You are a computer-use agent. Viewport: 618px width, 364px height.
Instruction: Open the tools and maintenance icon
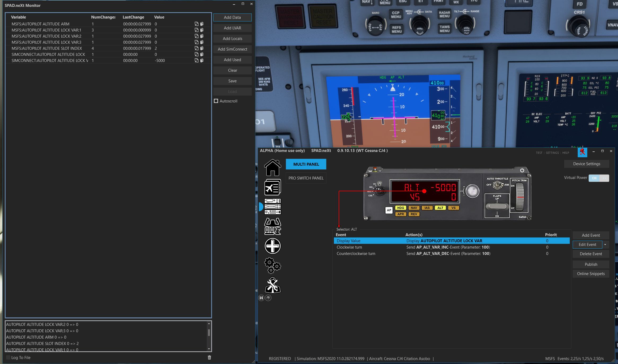pos(272,286)
